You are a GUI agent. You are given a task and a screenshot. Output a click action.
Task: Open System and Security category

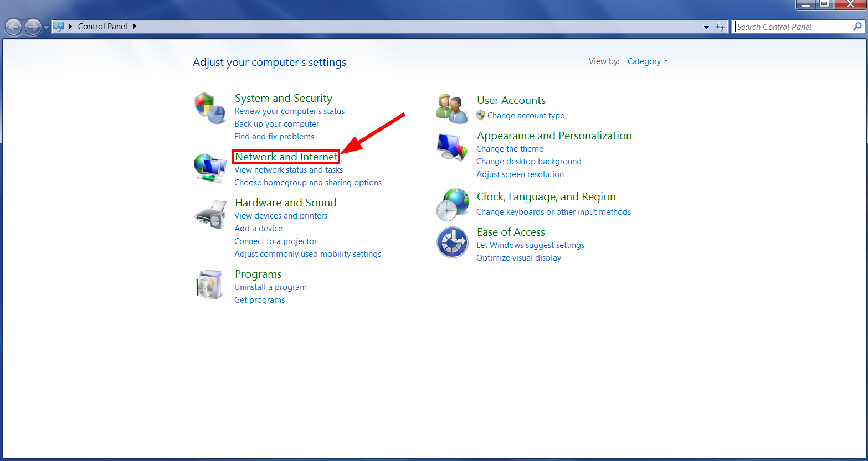coord(283,98)
